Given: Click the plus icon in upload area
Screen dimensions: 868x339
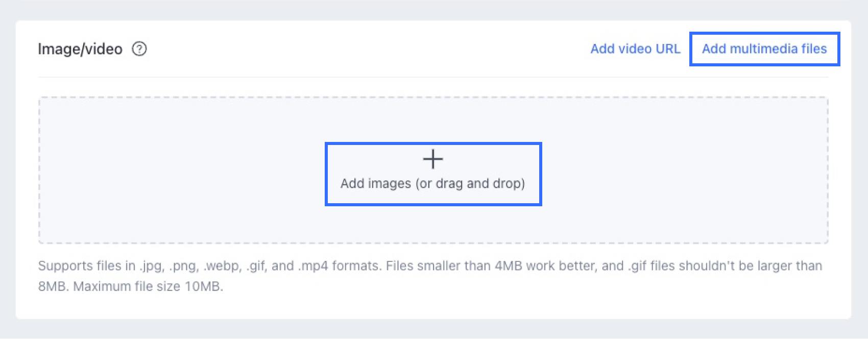Looking at the screenshot, I should click(433, 159).
